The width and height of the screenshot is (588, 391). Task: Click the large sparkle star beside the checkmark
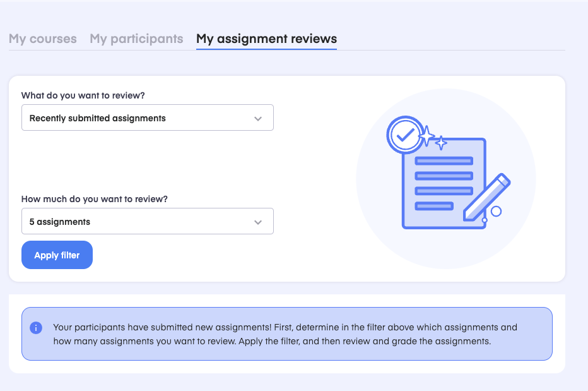pyautogui.click(x=427, y=135)
